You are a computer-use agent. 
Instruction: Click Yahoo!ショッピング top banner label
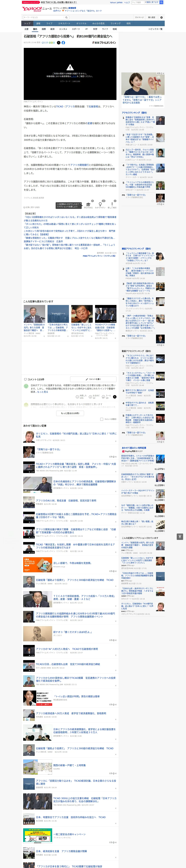pyautogui.click(x=30, y=2)
